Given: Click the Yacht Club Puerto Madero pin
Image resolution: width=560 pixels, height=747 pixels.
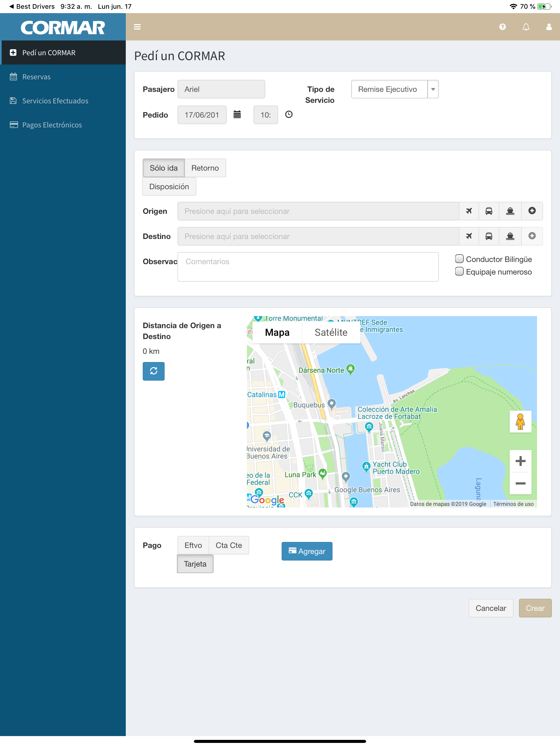Looking at the screenshot, I should (366, 466).
